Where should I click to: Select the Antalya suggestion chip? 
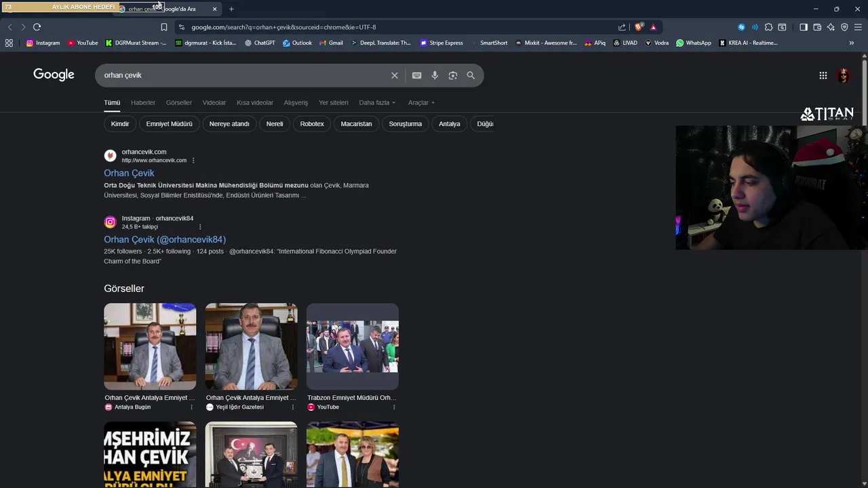click(450, 124)
